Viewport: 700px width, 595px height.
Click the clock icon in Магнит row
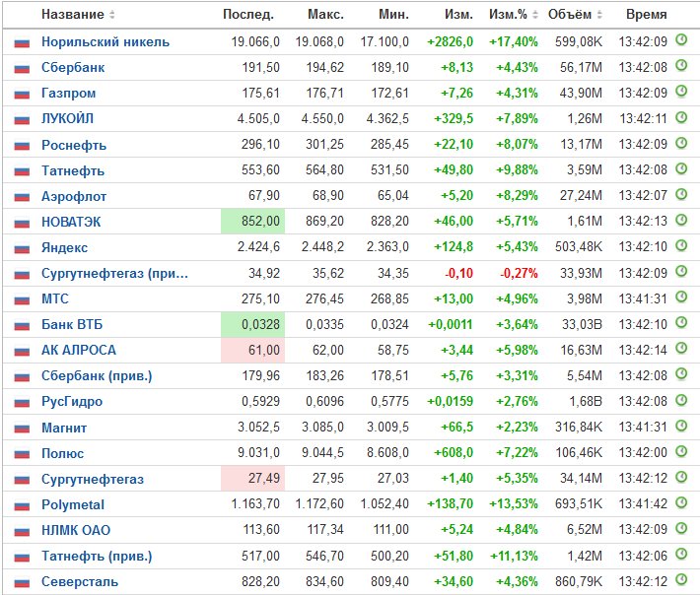point(681,426)
